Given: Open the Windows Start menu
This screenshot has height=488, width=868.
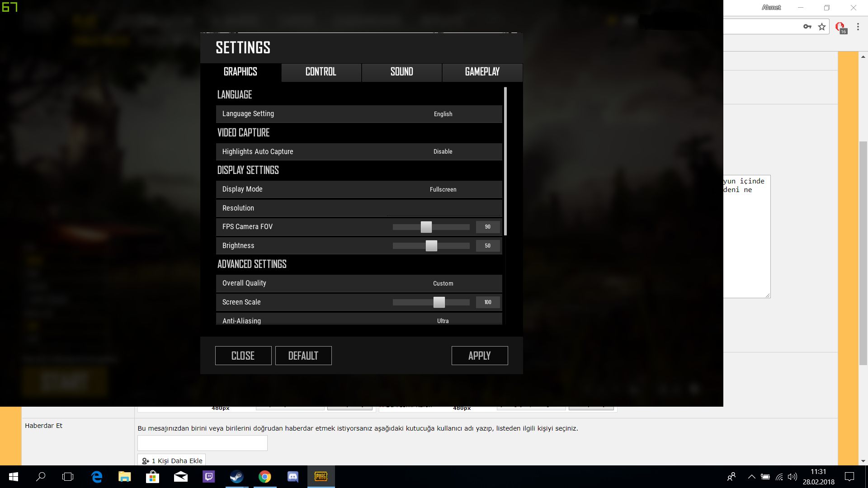Looking at the screenshot, I should click(x=14, y=477).
